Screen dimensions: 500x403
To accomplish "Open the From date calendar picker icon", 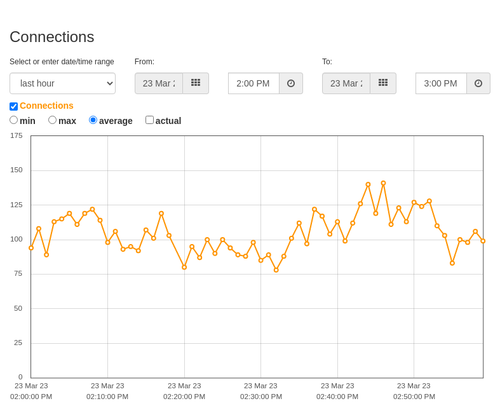I will pyautogui.click(x=196, y=83).
